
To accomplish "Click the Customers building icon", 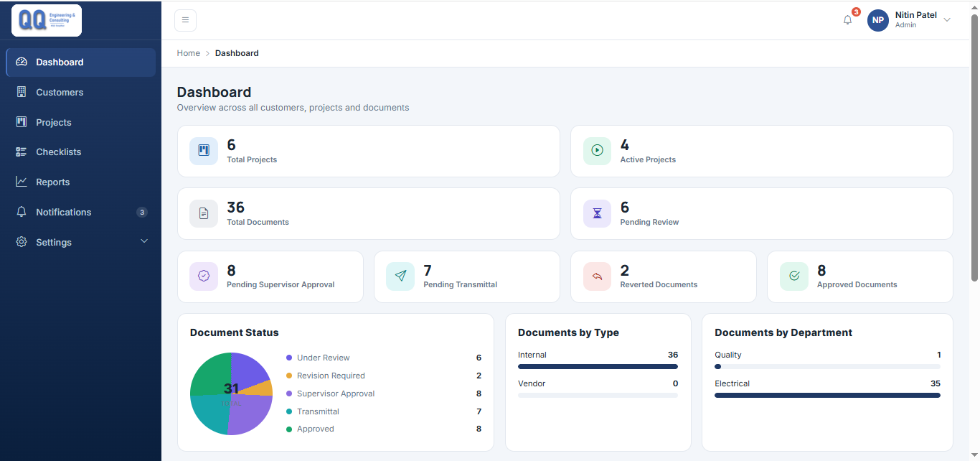I will tap(22, 92).
